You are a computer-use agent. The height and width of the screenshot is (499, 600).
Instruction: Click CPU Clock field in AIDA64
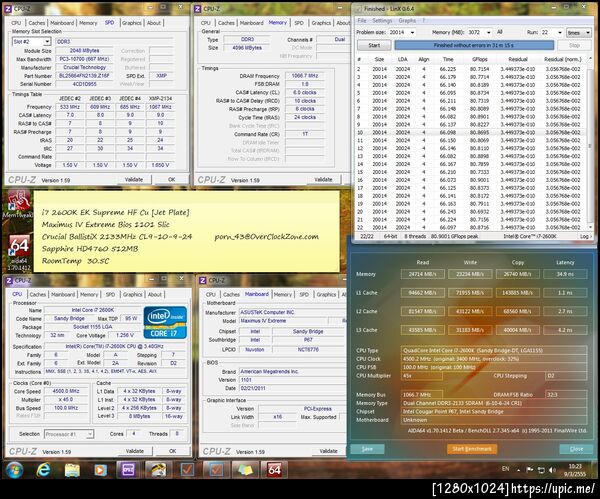tap(494, 359)
